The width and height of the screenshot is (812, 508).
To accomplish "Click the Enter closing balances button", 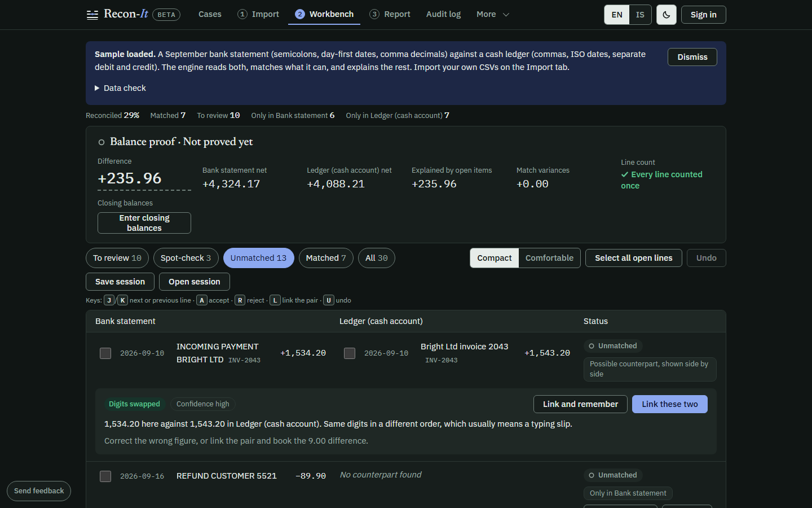I will [x=144, y=223].
